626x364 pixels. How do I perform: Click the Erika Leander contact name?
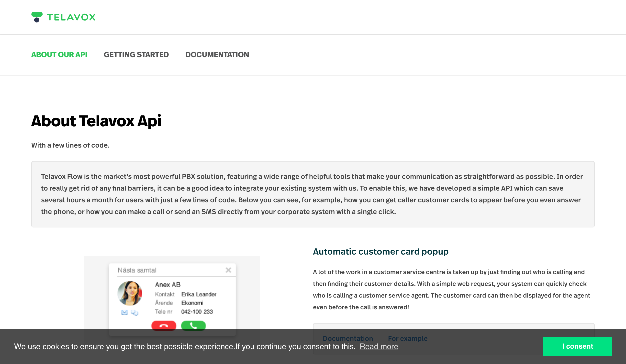[x=199, y=294]
